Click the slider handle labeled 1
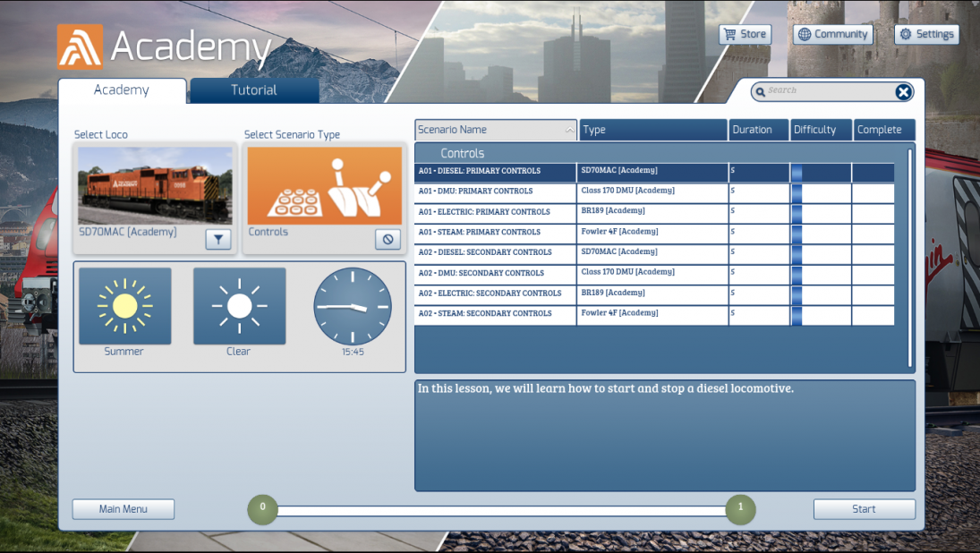980x553 pixels. [x=740, y=508]
